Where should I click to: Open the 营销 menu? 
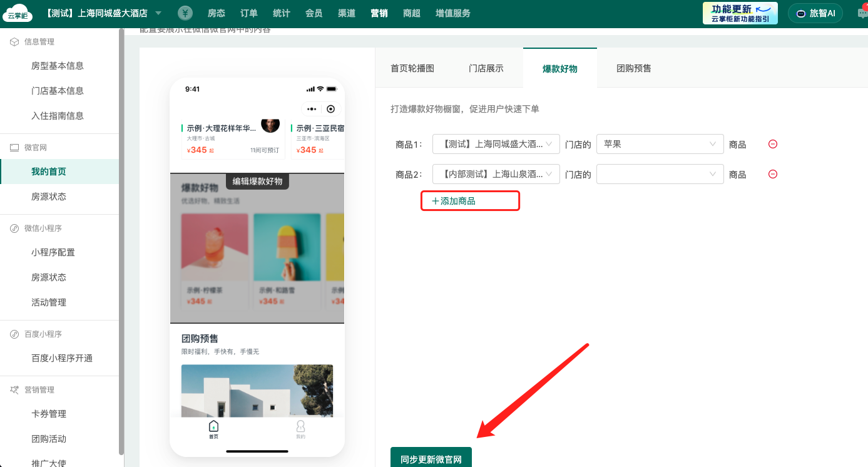(x=379, y=13)
